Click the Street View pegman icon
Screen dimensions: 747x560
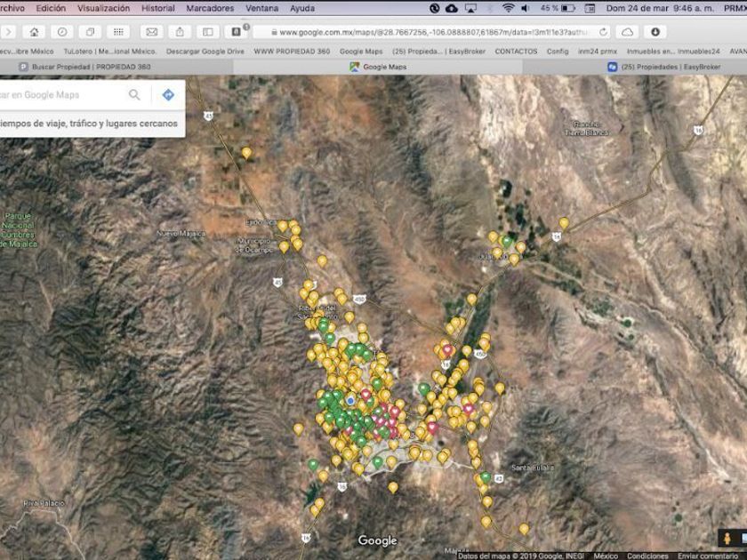click(x=727, y=539)
